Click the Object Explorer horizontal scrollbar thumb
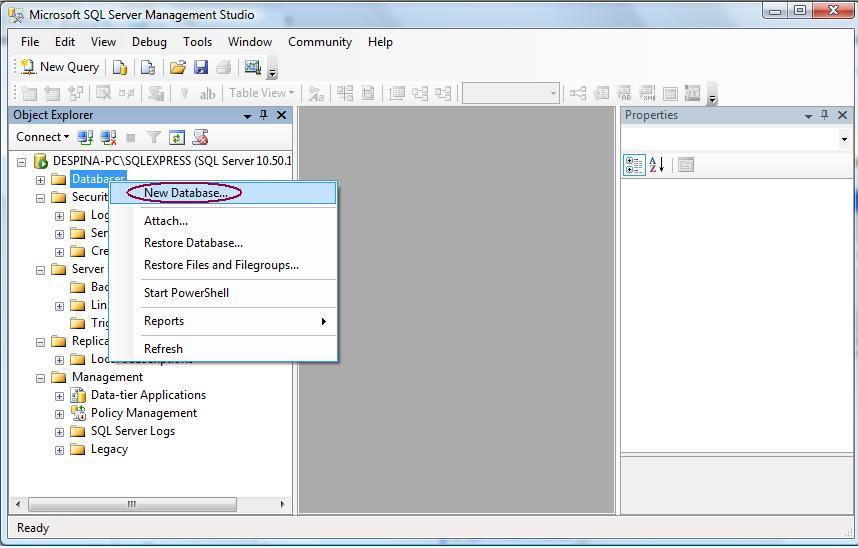The image size is (858, 548). coord(132,504)
